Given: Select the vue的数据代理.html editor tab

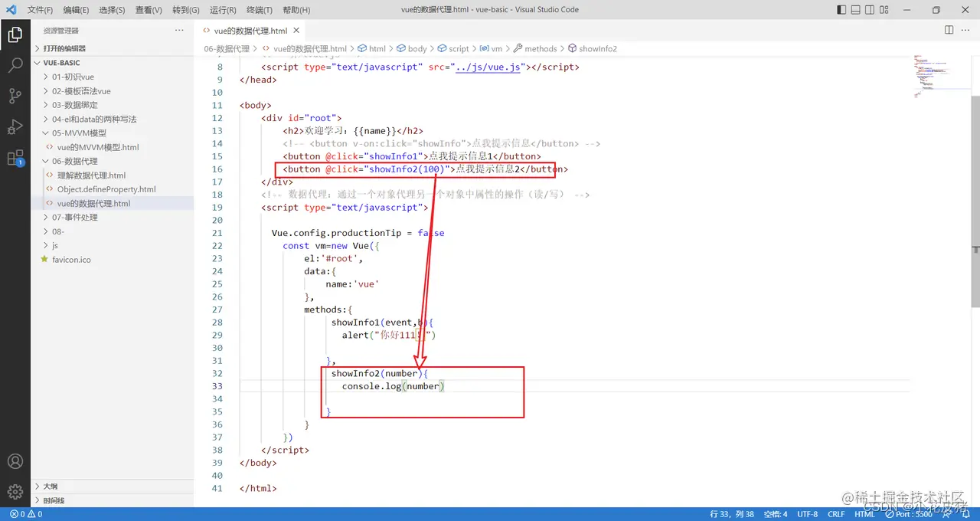Looking at the screenshot, I should coord(250,31).
